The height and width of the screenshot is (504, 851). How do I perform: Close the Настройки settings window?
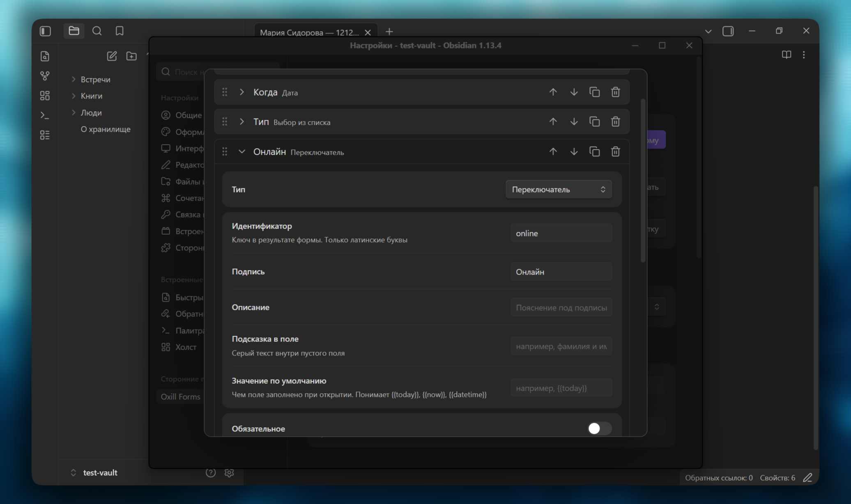point(689,46)
